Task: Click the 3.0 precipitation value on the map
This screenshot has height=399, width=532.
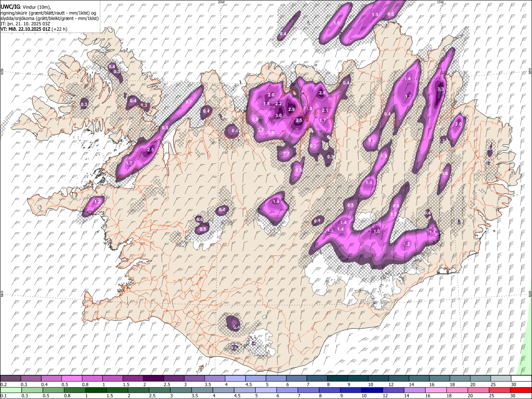Action: [x=278, y=116]
